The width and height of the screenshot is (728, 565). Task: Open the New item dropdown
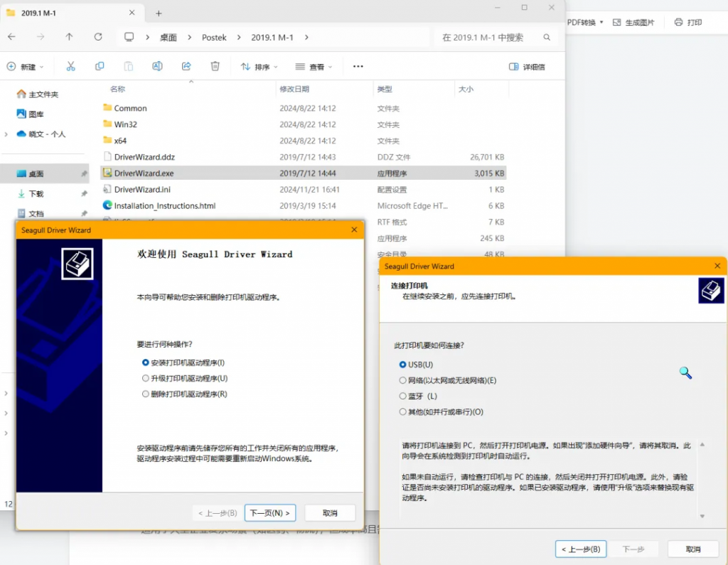[26, 67]
